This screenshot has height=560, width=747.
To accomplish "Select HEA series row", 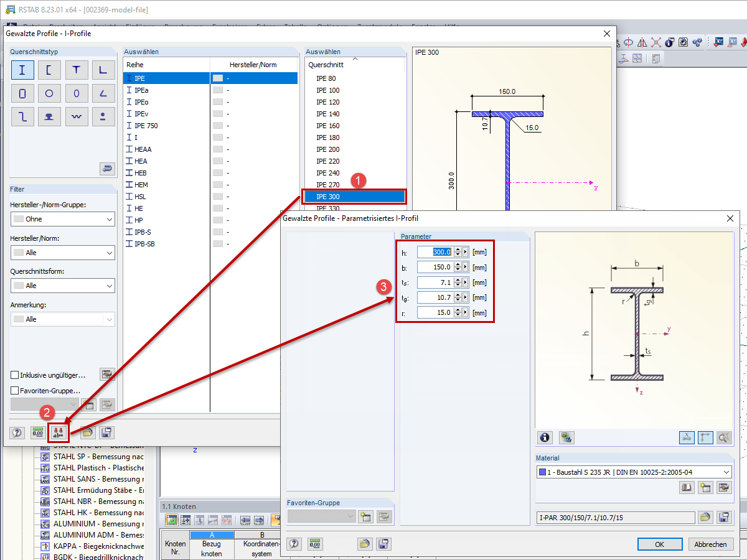I will click(210, 161).
